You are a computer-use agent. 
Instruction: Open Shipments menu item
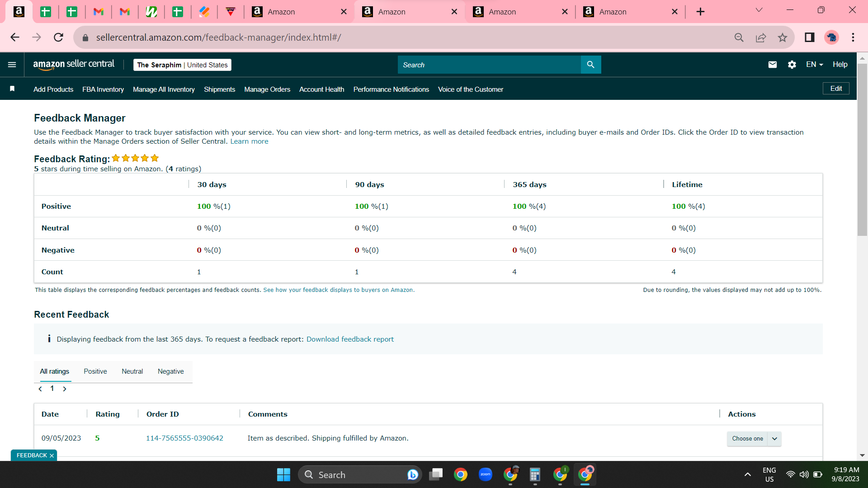pos(219,89)
